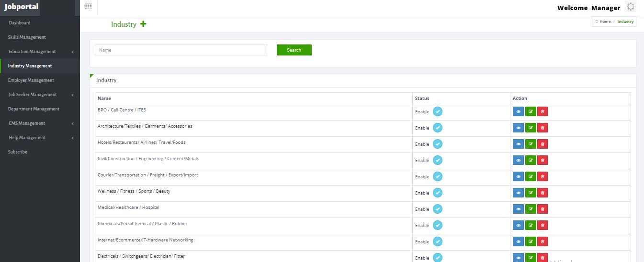Expand Education Management submenu arrow
The height and width of the screenshot is (262, 644).
72,52
